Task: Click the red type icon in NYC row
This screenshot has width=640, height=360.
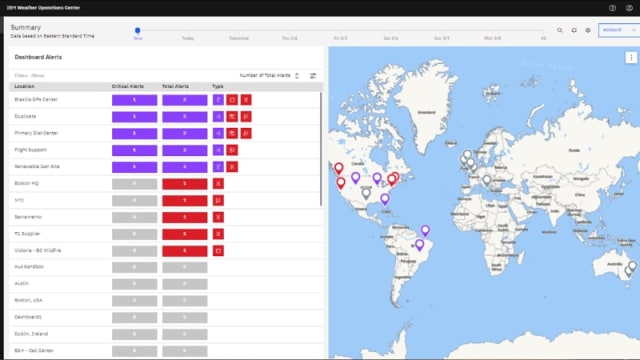Action: tap(218, 200)
